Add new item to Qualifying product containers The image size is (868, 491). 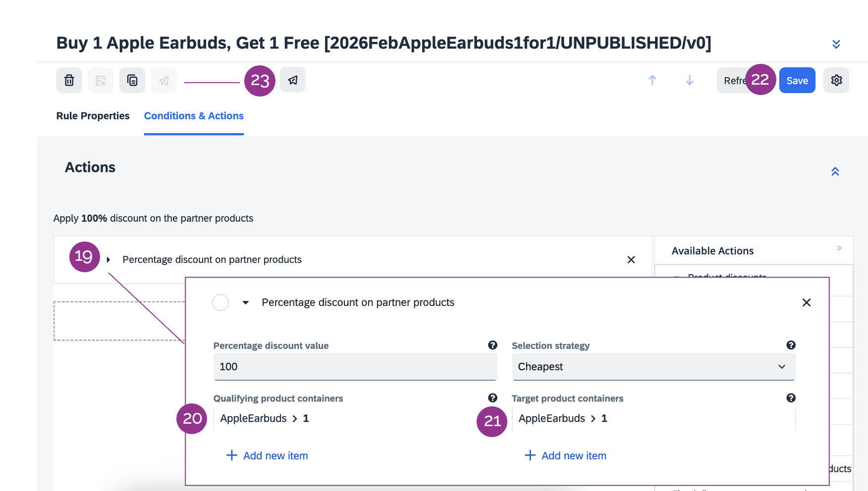(x=268, y=456)
